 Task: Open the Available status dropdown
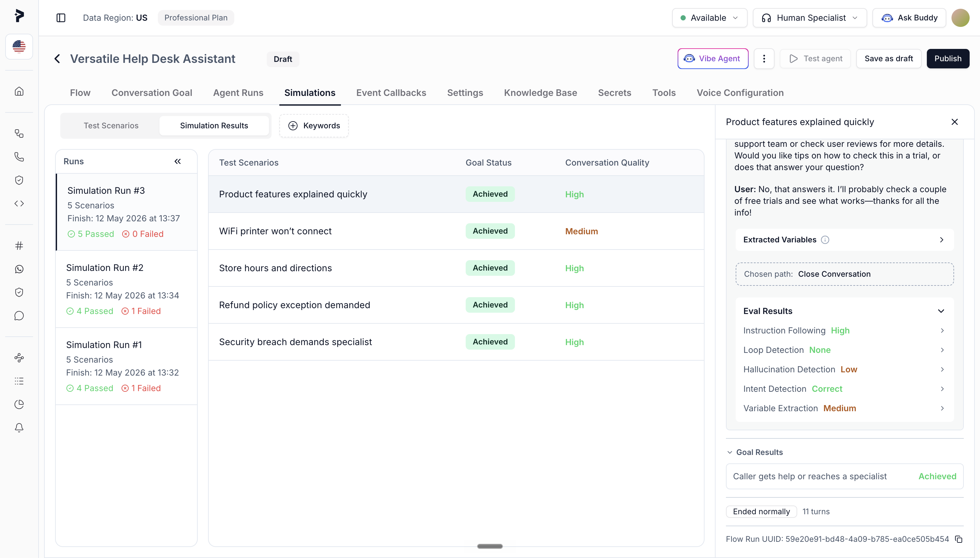click(709, 17)
